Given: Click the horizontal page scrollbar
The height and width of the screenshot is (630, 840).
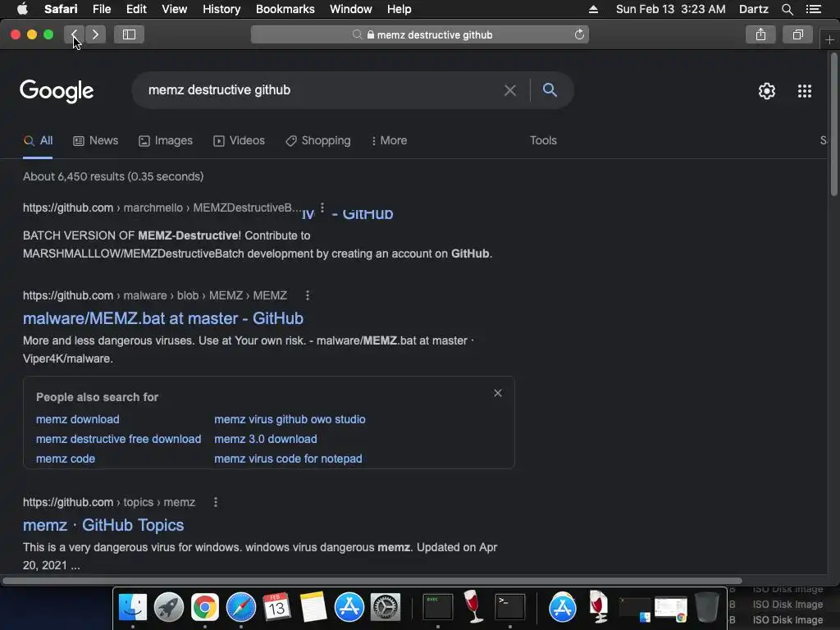Looking at the screenshot, I should pyautogui.click(x=372, y=581).
